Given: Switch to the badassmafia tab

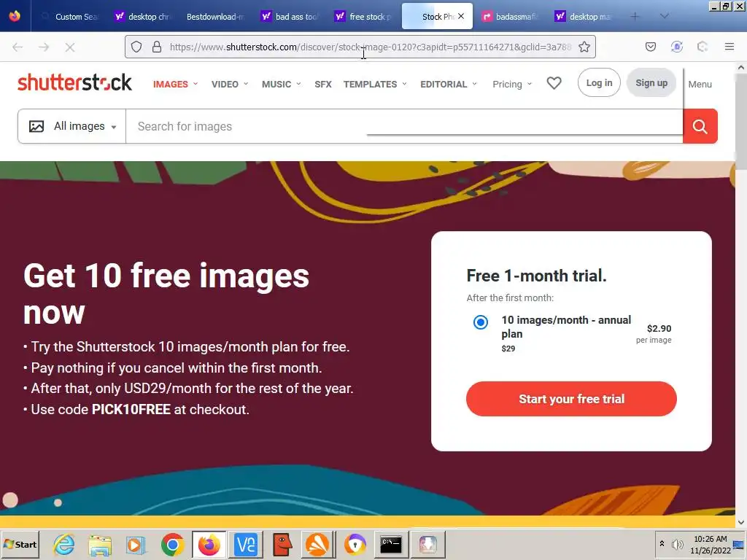Looking at the screenshot, I should click(x=511, y=16).
